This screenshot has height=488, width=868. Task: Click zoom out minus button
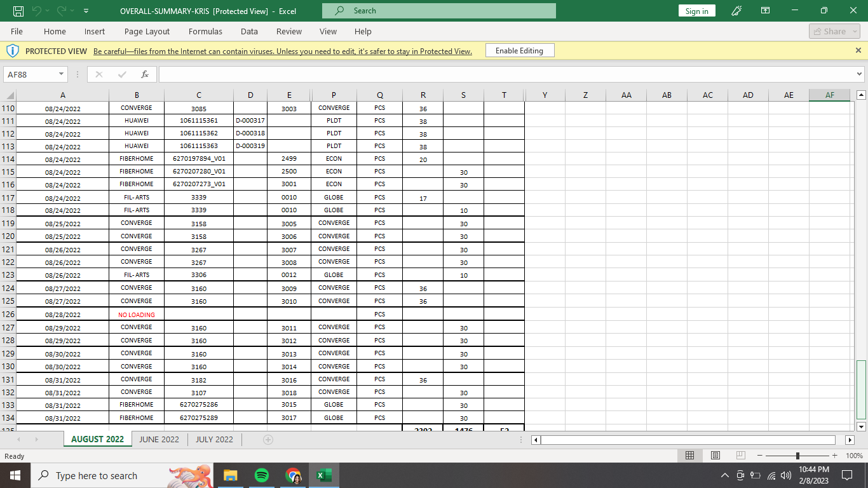761,456
